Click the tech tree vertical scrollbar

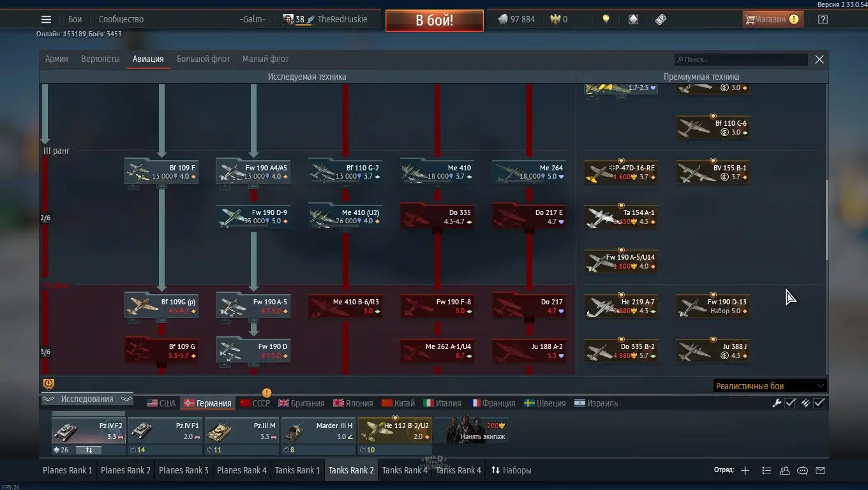click(827, 220)
